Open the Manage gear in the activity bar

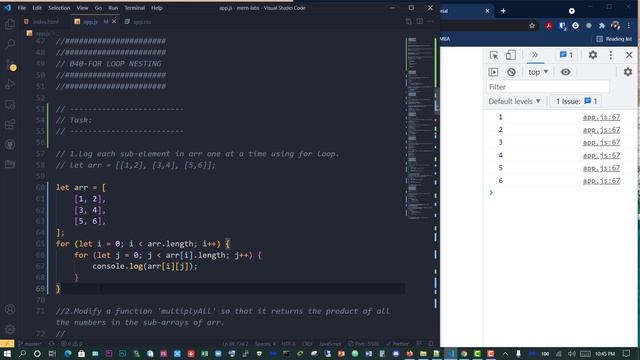coord(10,329)
